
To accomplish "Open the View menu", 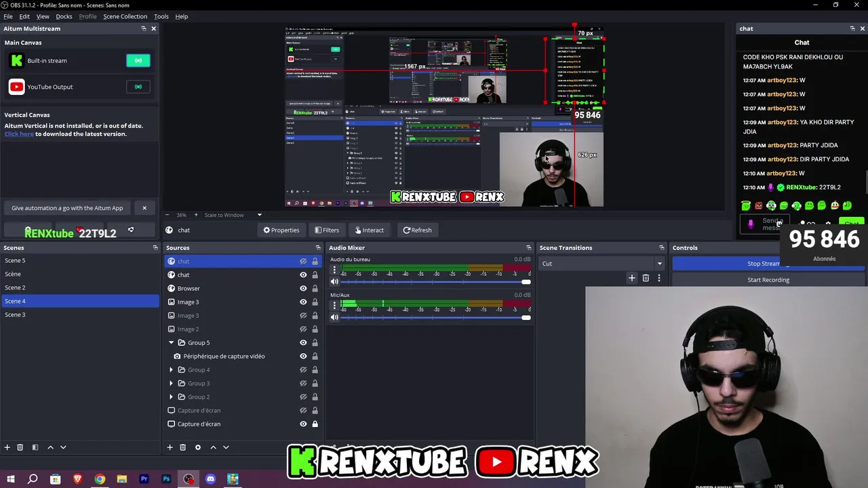I will coord(43,16).
